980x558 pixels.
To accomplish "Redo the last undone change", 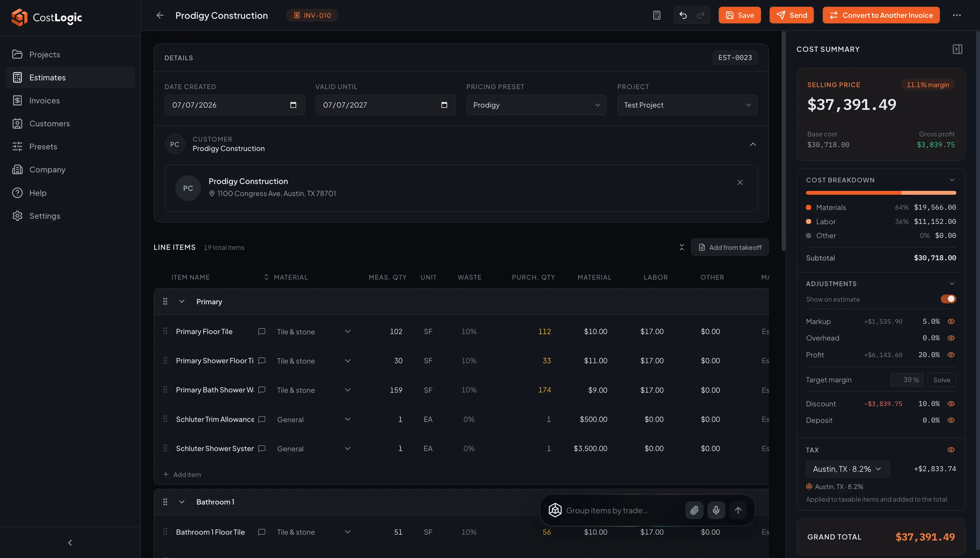I will point(701,15).
